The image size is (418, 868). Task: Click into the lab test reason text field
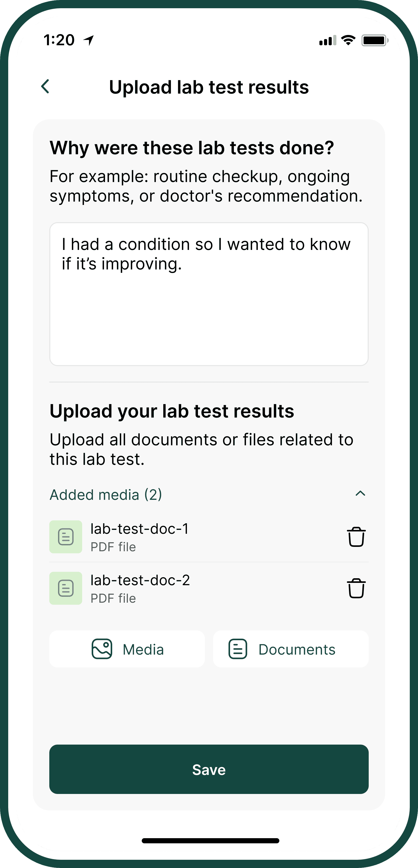coord(209,294)
